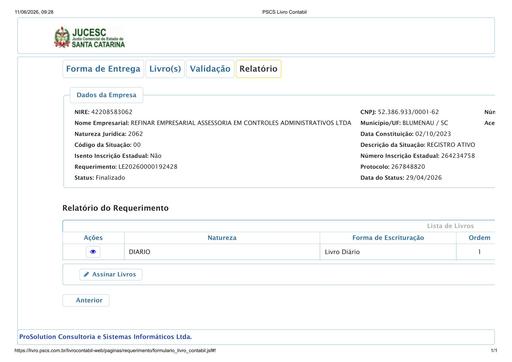Sort by the Ações column header
512x362 pixels.
click(x=93, y=238)
